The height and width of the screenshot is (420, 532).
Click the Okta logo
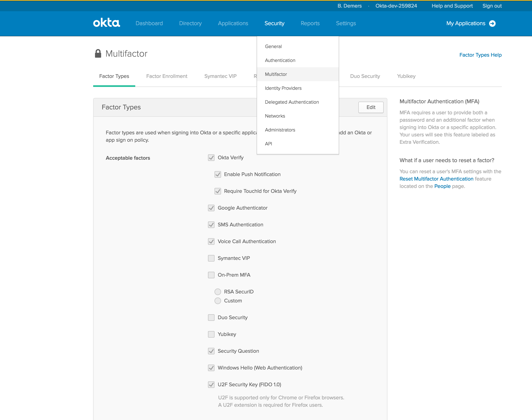[106, 23]
